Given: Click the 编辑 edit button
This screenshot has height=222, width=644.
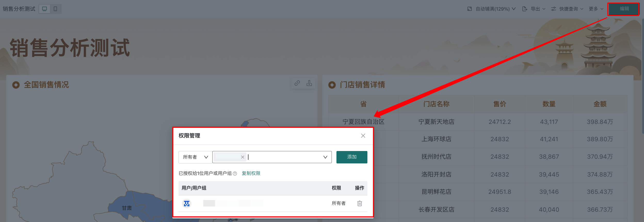Looking at the screenshot, I should point(624,9).
